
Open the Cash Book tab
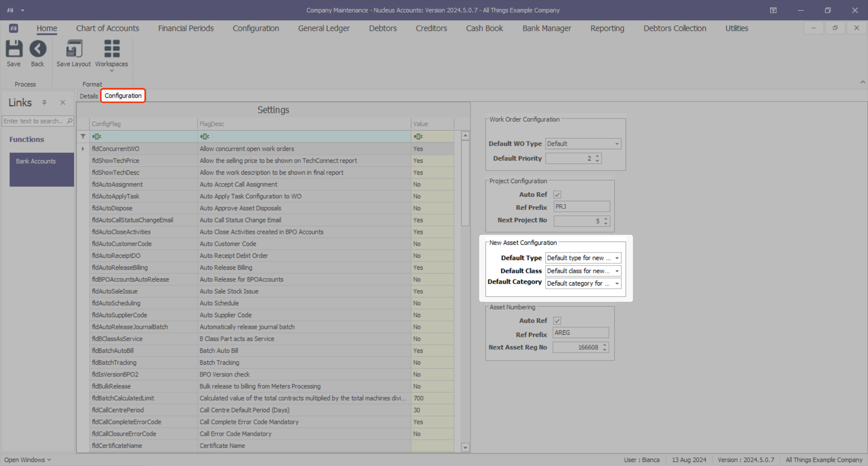coord(485,28)
